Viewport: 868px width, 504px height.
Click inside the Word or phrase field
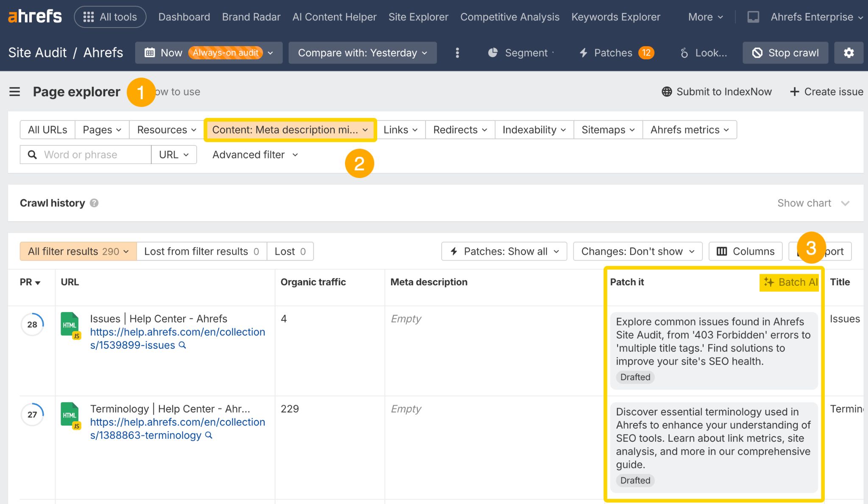85,154
